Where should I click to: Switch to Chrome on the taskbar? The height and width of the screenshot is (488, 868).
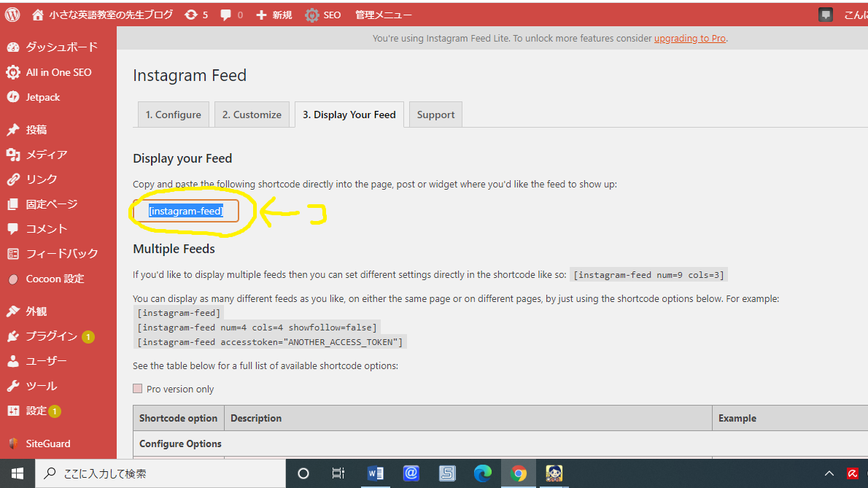click(x=519, y=473)
